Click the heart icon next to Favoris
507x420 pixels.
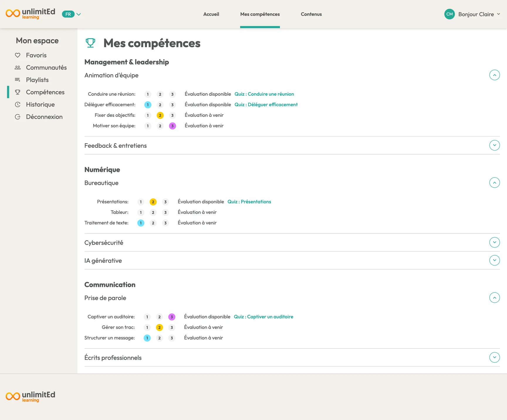(x=18, y=55)
